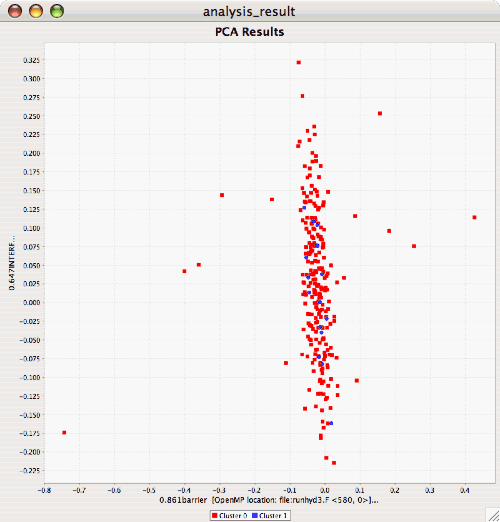Select the Cluster 0 legend label
The image size is (500, 522).
pos(233,515)
